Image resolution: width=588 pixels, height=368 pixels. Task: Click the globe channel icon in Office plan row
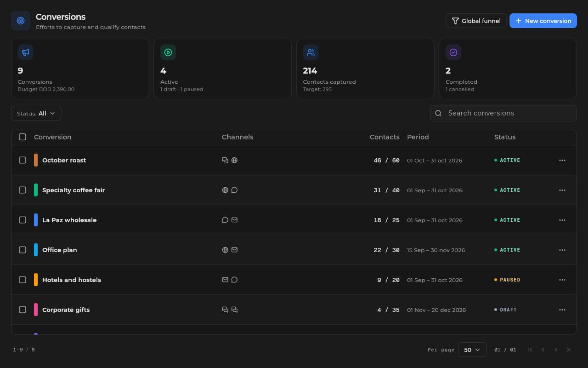(x=225, y=250)
